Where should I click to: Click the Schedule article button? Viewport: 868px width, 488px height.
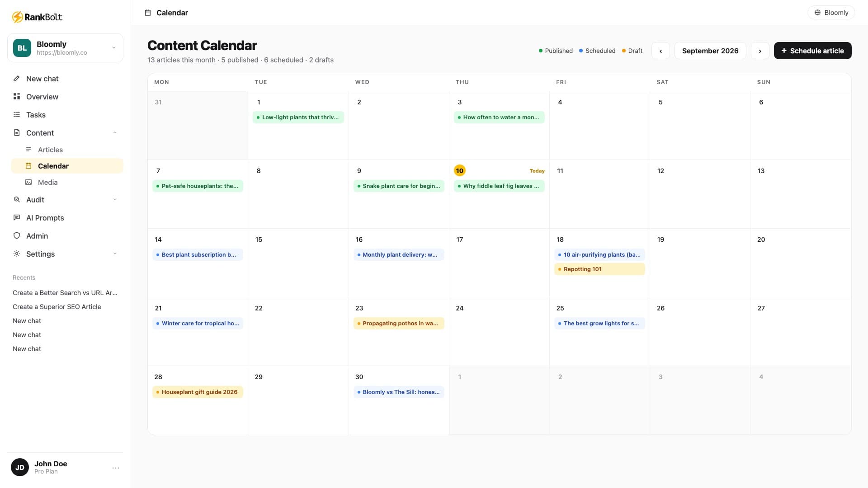click(812, 51)
